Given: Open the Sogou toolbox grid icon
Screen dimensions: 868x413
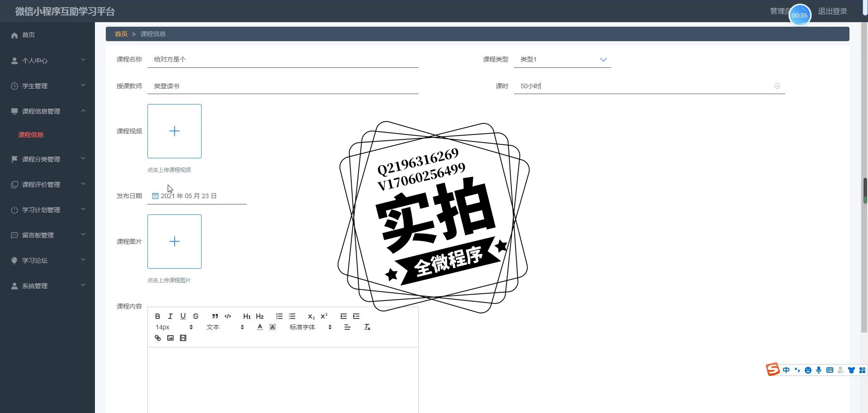Looking at the screenshot, I should tap(862, 370).
